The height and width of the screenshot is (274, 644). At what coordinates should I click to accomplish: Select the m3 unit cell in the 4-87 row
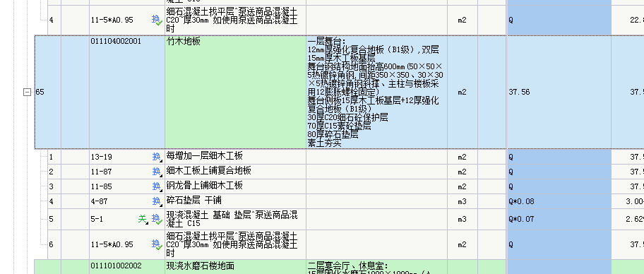[x=463, y=201]
